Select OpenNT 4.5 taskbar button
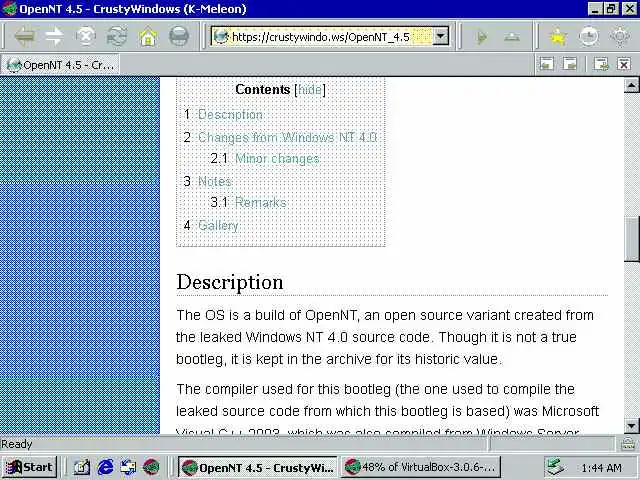 point(258,467)
